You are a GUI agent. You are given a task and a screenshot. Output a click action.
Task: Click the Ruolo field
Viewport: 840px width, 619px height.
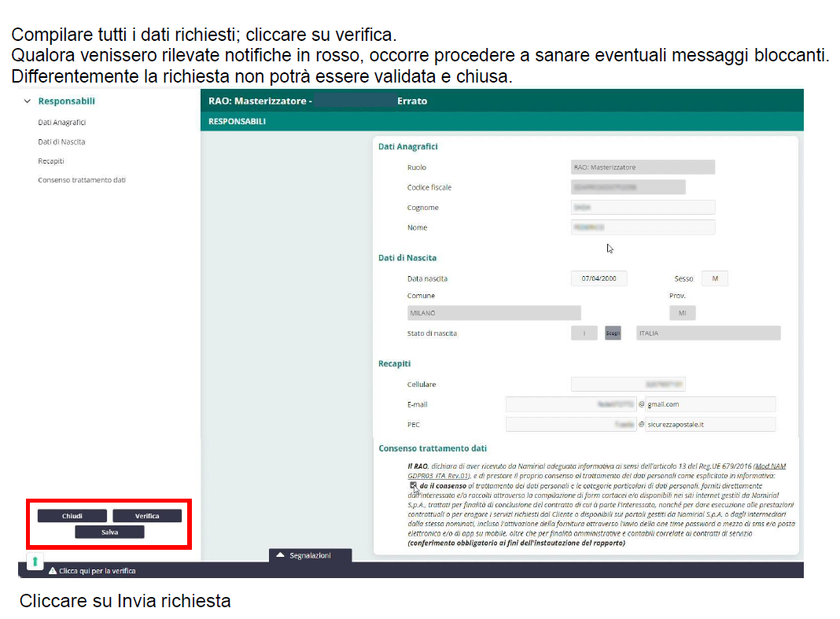tap(643, 168)
